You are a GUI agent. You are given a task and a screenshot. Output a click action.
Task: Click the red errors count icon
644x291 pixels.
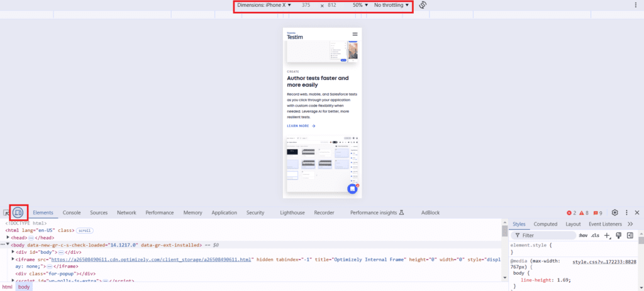(x=571, y=212)
